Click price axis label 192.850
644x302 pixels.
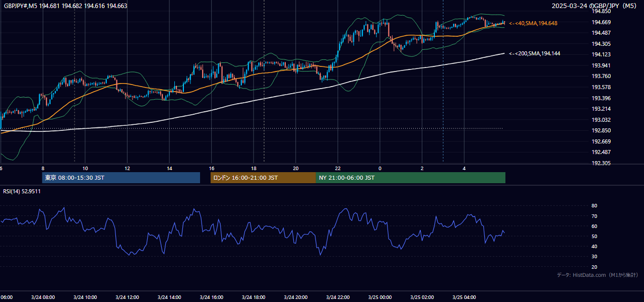click(x=601, y=130)
